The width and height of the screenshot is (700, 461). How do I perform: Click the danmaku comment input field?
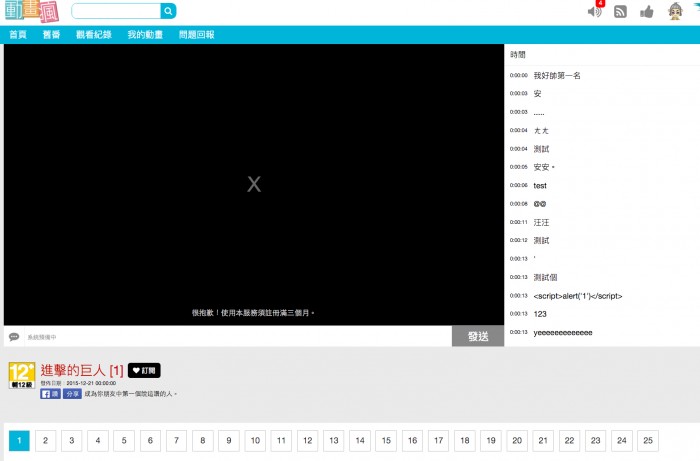pyautogui.click(x=238, y=337)
